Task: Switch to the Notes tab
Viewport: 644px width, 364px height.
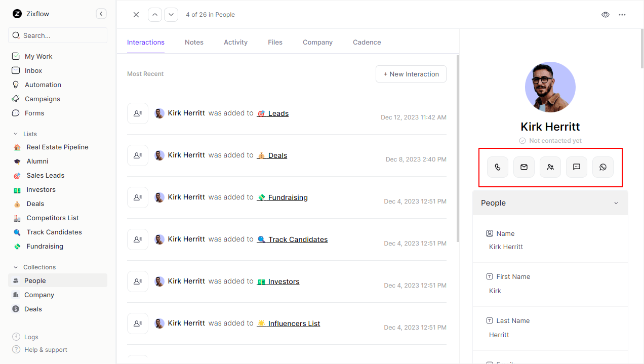Action: 194,43
